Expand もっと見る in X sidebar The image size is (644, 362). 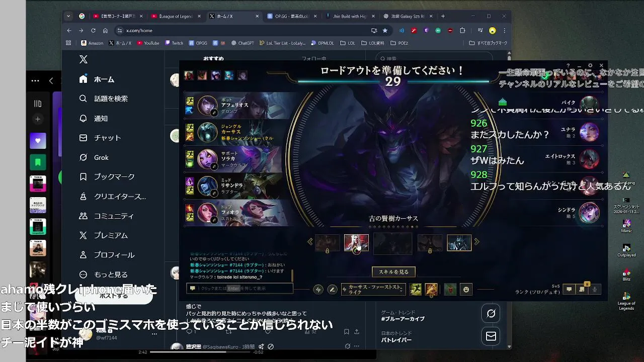103,275
